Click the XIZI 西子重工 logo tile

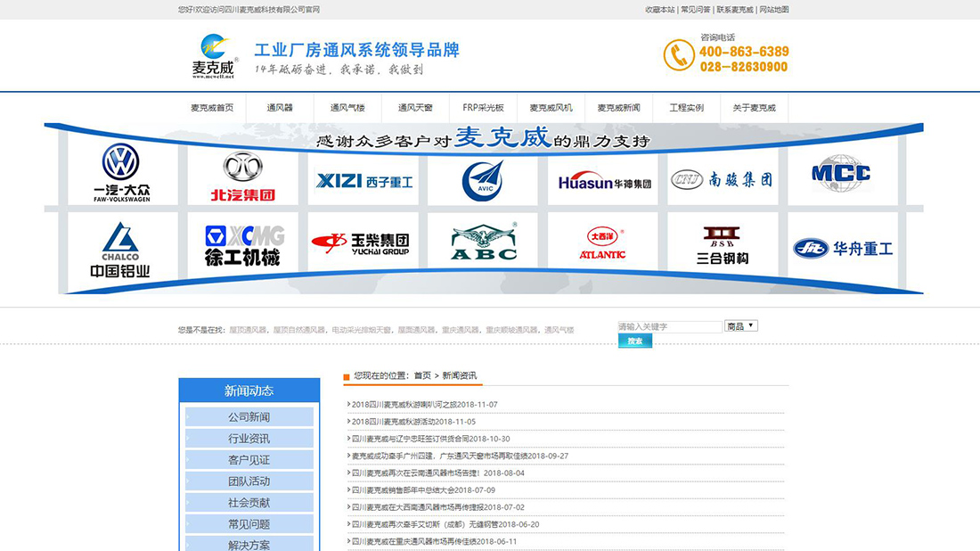pyautogui.click(x=363, y=180)
